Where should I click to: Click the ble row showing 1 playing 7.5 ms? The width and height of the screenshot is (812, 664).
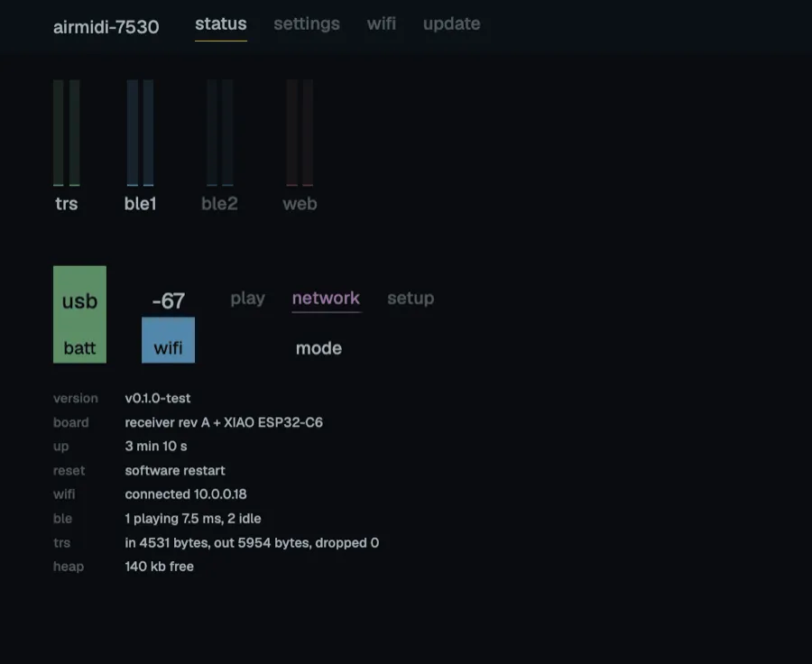193,519
